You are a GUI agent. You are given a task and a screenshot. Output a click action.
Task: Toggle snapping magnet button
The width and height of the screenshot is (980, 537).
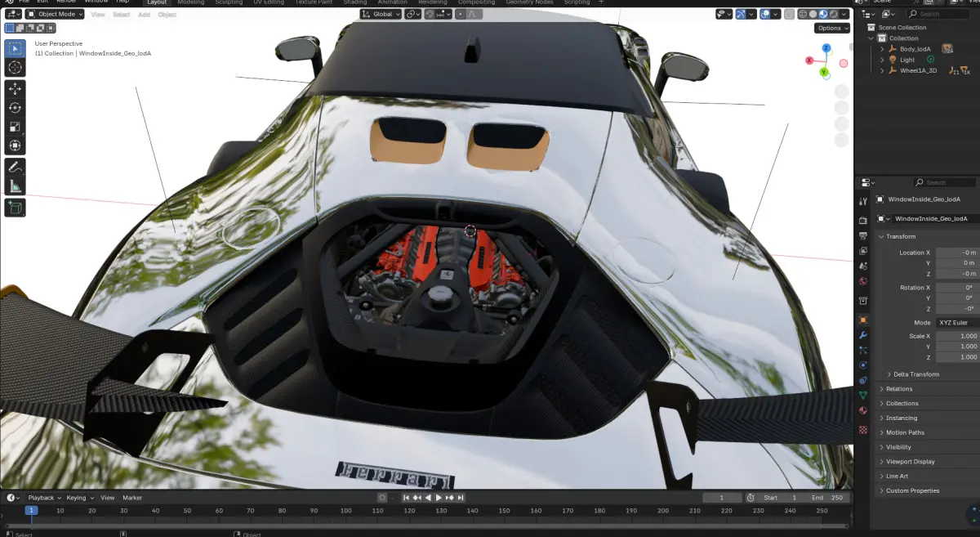pyautogui.click(x=430, y=14)
